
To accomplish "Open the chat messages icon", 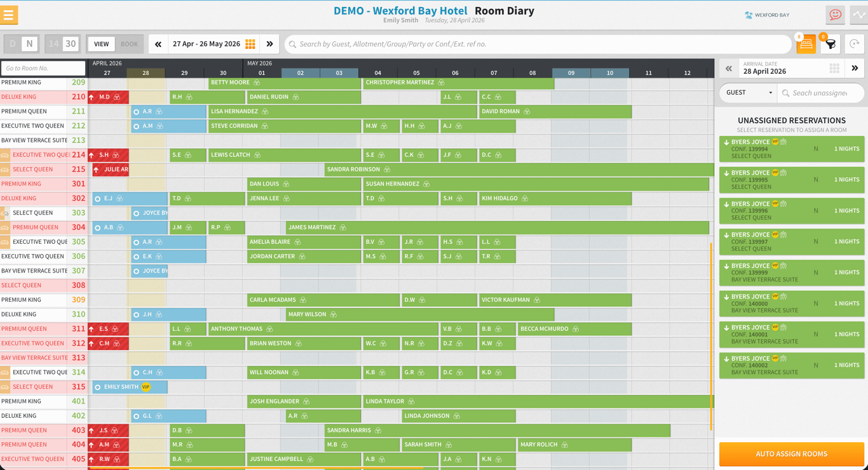I will [835, 15].
